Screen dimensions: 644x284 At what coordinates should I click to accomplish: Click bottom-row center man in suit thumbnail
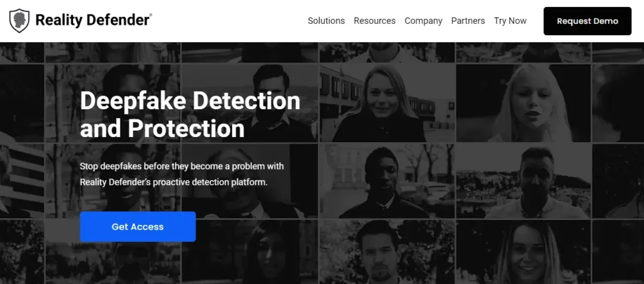(386, 253)
